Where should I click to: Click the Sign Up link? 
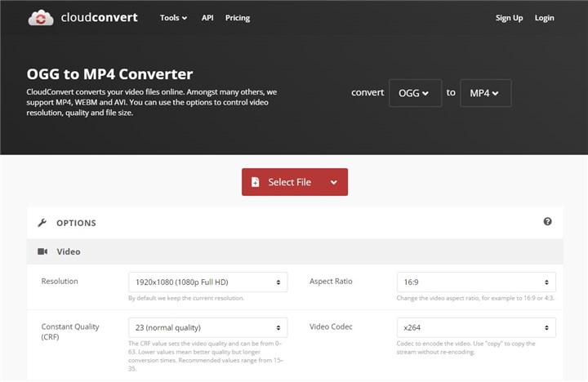tap(509, 18)
